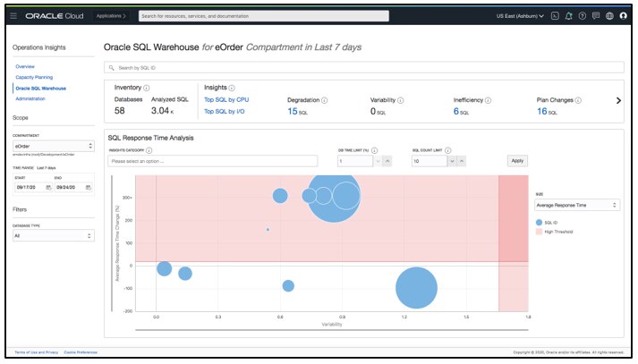This screenshot has width=638, height=364.
Task: Click the Insights Category info icon
Action: [x=149, y=150]
